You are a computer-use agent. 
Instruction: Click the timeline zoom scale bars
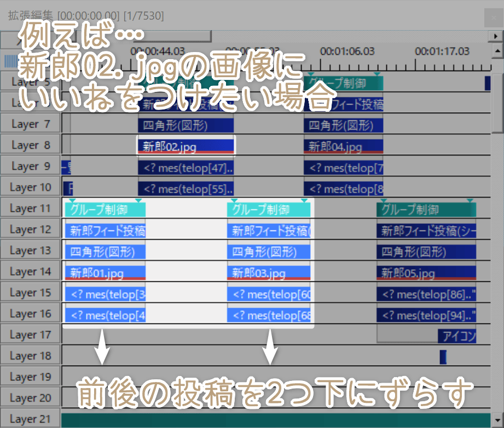tap(10, 61)
